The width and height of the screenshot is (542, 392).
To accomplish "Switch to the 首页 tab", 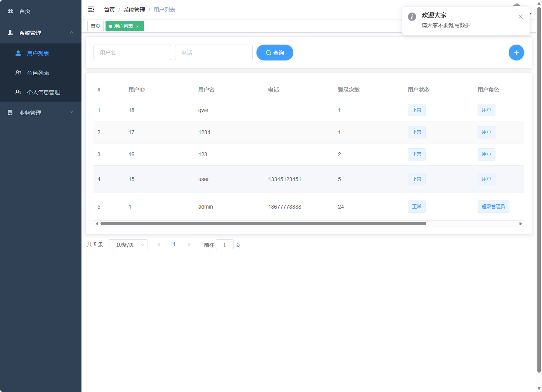I will (95, 26).
